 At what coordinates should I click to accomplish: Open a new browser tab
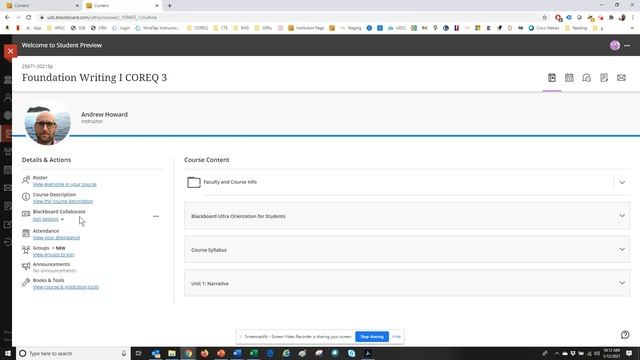[169, 6]
